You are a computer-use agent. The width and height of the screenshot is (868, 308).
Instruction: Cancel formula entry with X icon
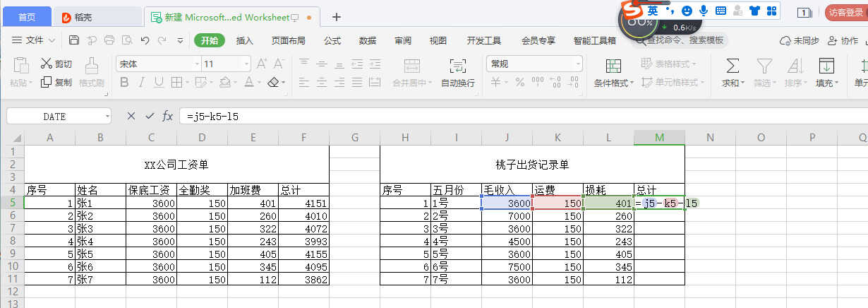click(x=131, y=116)
